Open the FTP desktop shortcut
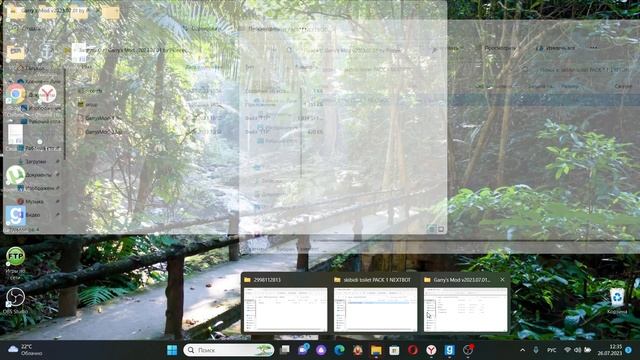This screenshot has height=360, width=640. point(16,256)
